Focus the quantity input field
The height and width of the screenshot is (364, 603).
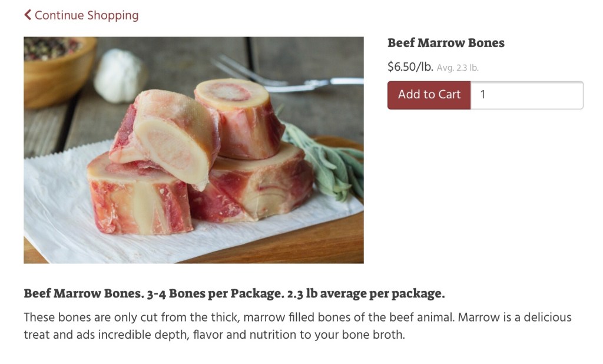click(526, 95)
